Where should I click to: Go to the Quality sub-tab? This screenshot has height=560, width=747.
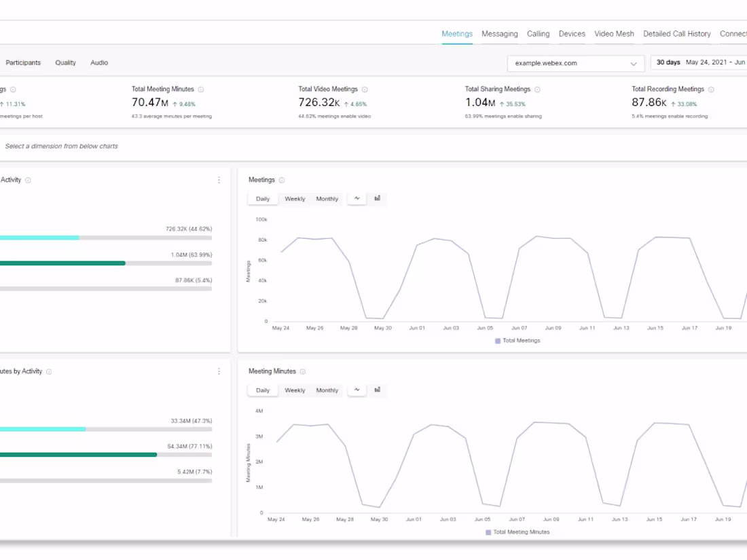(65, 62)
